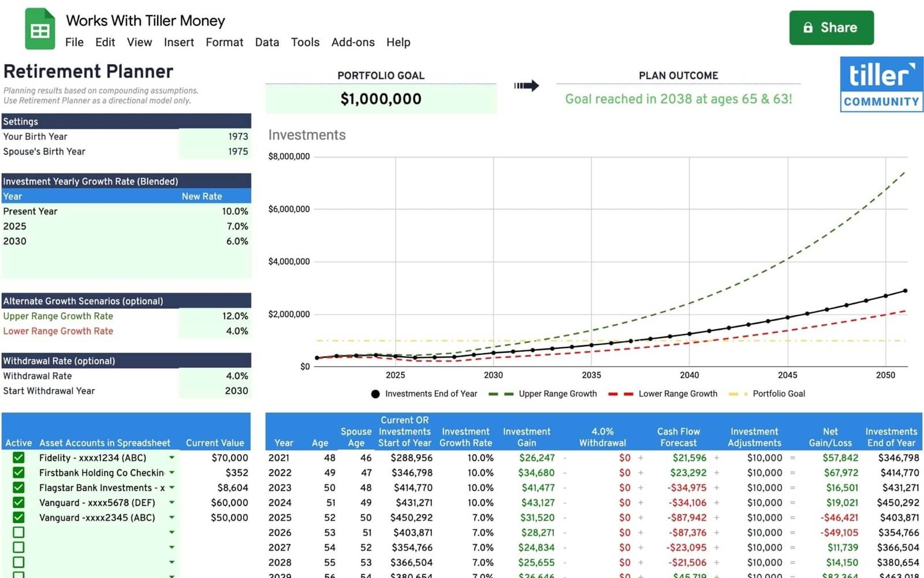The height and width of the screenshot is (578, 924).
Task: Select the Withdrawal Rate 4.0% cell
Action: coord(215,376)
